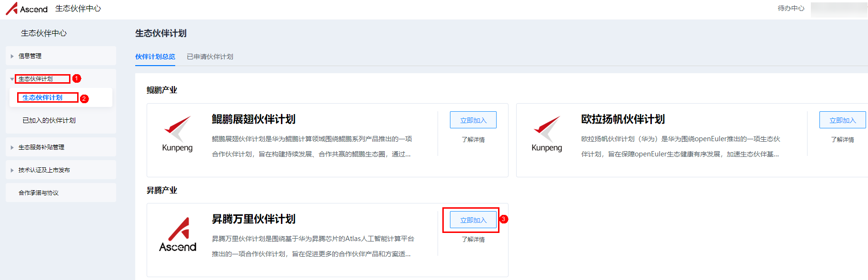Select 生态伙伴计划 highlighted submenu item

tap(61, 97)
